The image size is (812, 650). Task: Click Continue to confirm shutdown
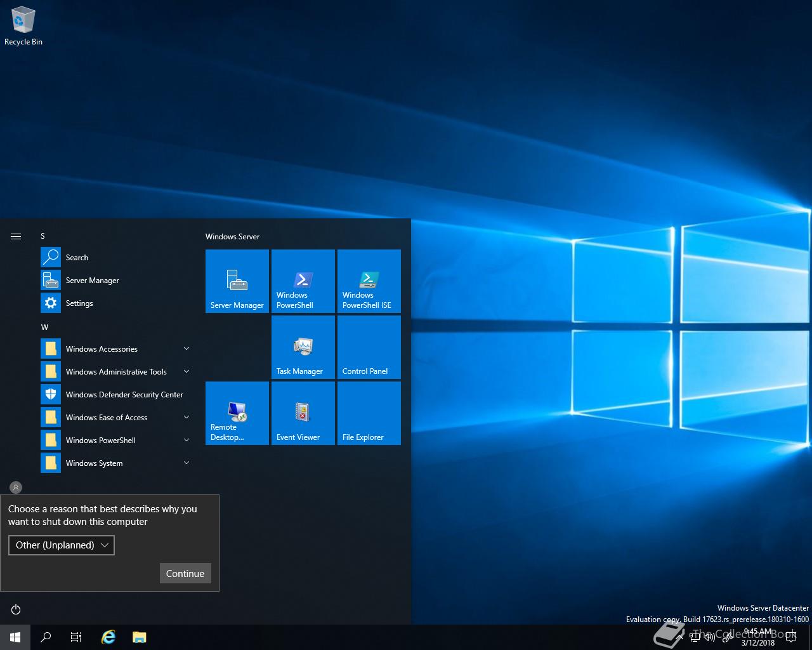(185, 573)
